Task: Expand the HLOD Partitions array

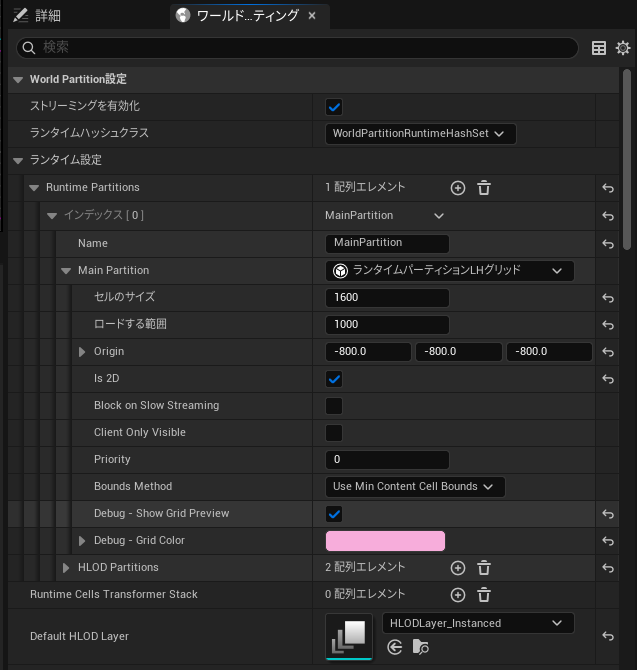Action: [66, 568]
